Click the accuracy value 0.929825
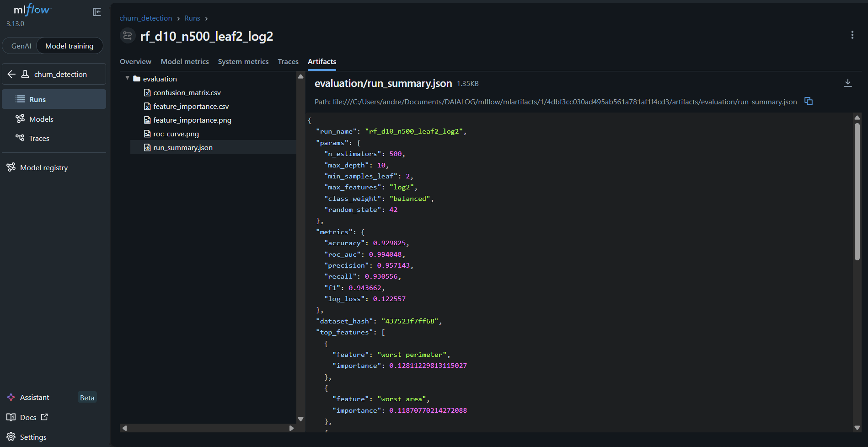The width and height of the screenshot is (868, 447). click(x=389, y=243)
